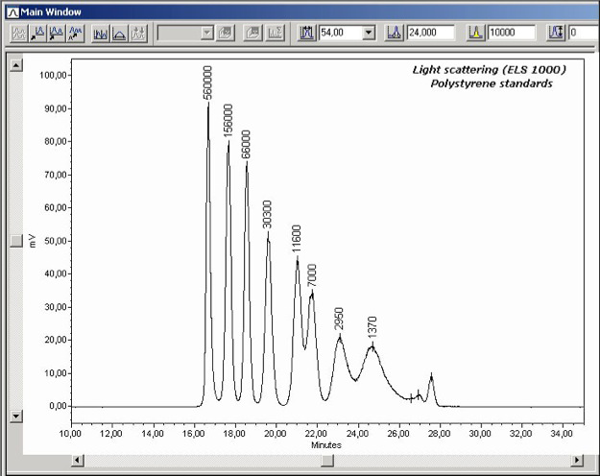The height and width of the screenshot is (476, 600).
Task: Click the grayed overlay chromatograms toolbar icon
Action: 19,33
